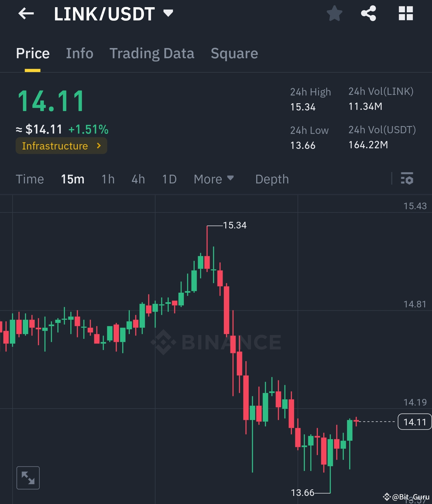Tap the back arrow to exit chart
Viewport: 432px width, 504px height.
coord(26,13)
